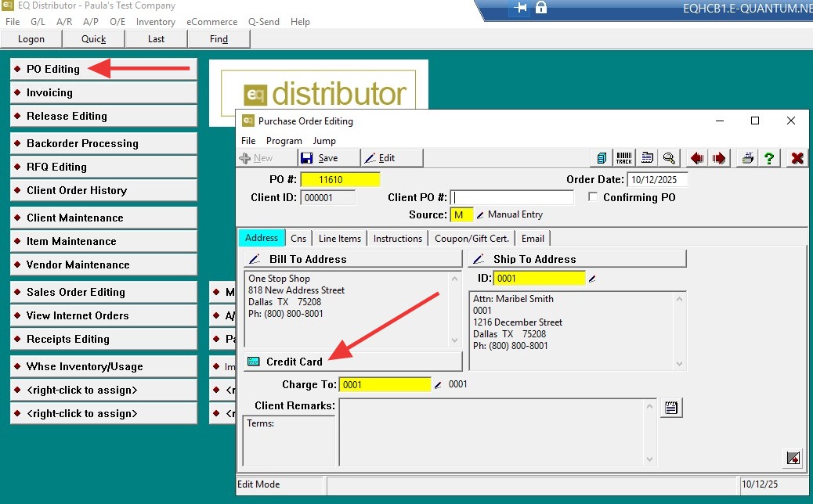Image resolution: width=813 pixels, height=504 pixels.
Task: Select the Address tab
Action: [x=262, y=238]
